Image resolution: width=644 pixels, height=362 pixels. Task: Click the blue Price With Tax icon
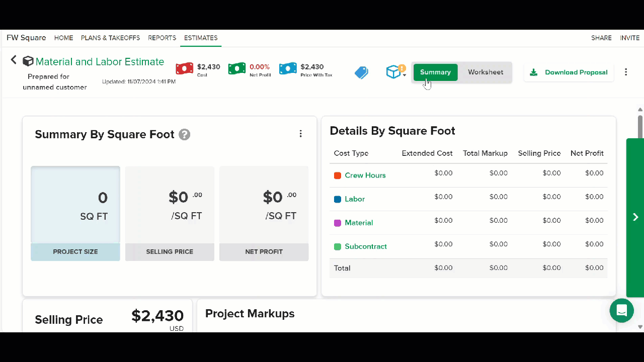click(x=288, y=68)
